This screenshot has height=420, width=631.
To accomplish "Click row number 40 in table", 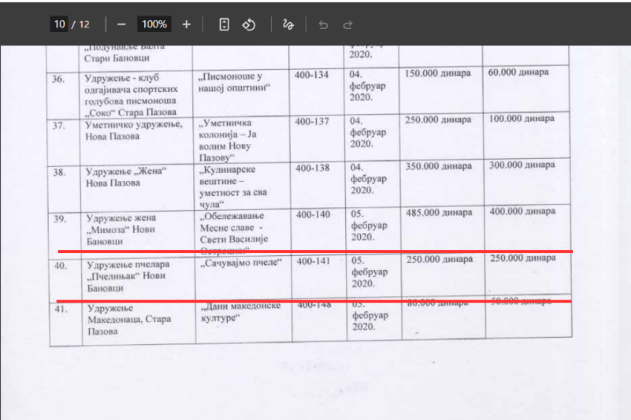I will pyautogui.click(x=59, y=266).
